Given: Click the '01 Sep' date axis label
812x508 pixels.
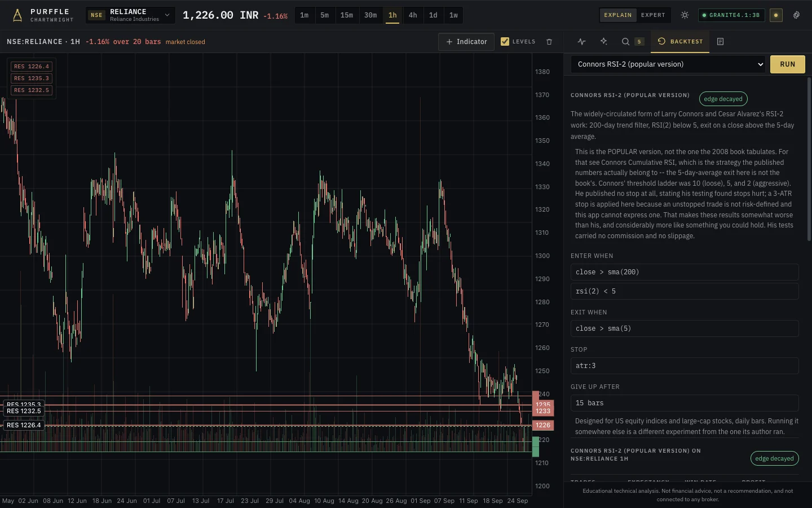Looking at the screenshot, I should tap(421, 501).
